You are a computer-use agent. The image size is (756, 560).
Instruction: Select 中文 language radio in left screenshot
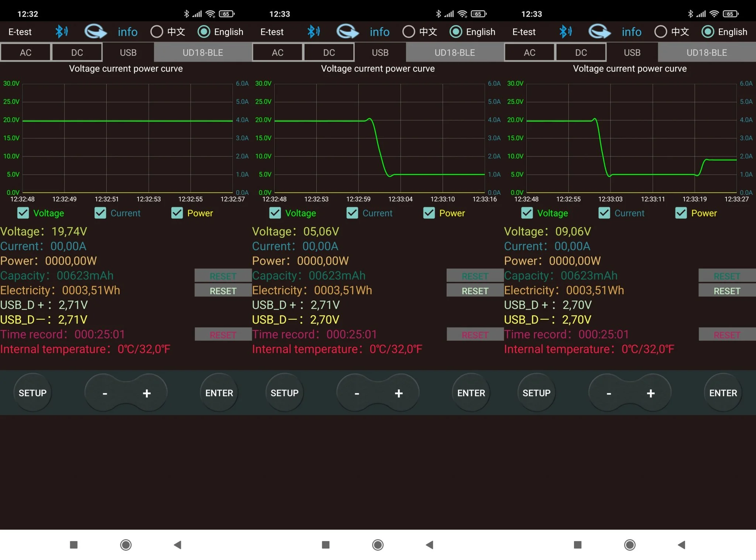point(157,32)
